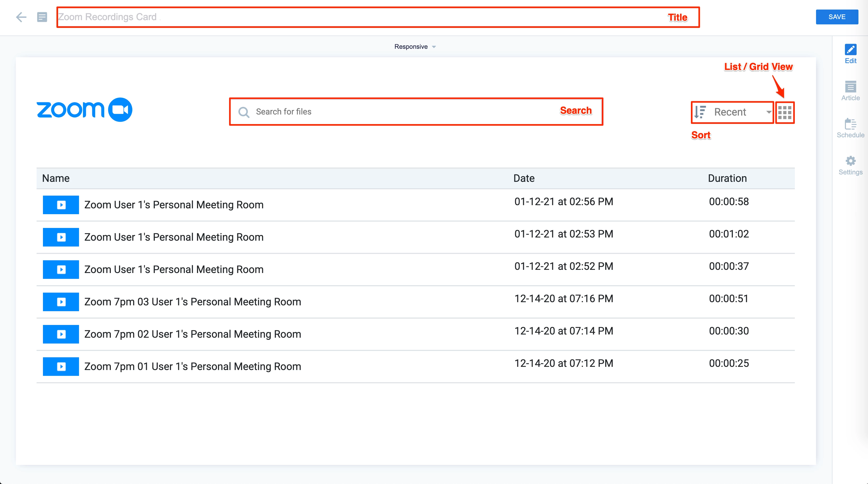Click the SAVE button
Screen dimensions: 868x484
coord(837,17)
